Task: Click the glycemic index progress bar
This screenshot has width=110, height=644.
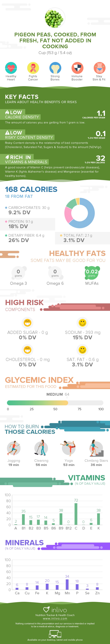Action: point(55,403)
